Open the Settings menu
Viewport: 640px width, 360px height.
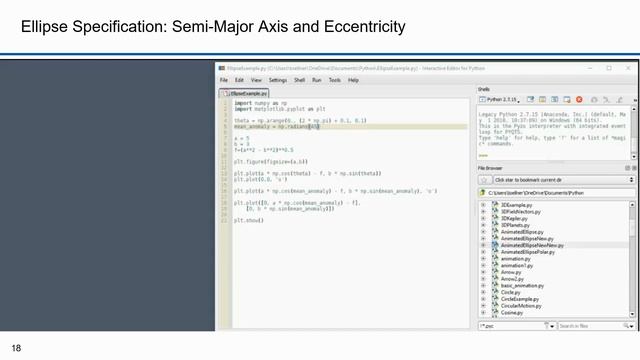[278, 80]
